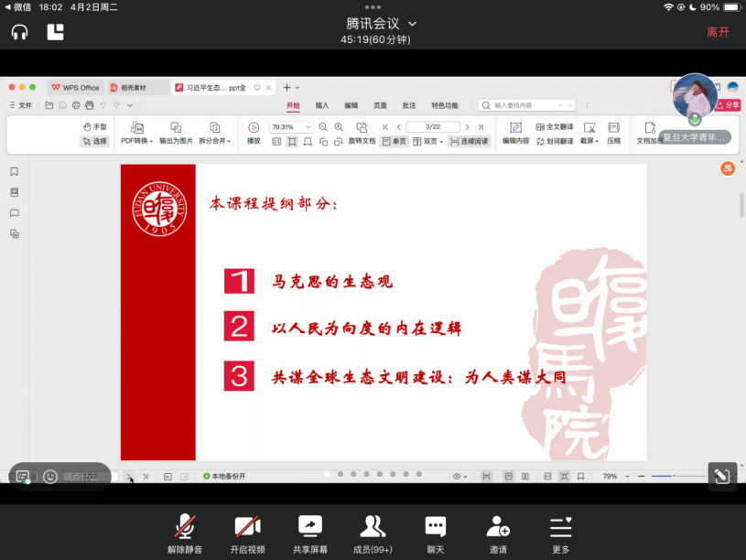Switch to the 插入 ribbon tab
Image resolution: width=746 pixels, height=560 pixels.
pyautogui.click(x=322, y=105)
